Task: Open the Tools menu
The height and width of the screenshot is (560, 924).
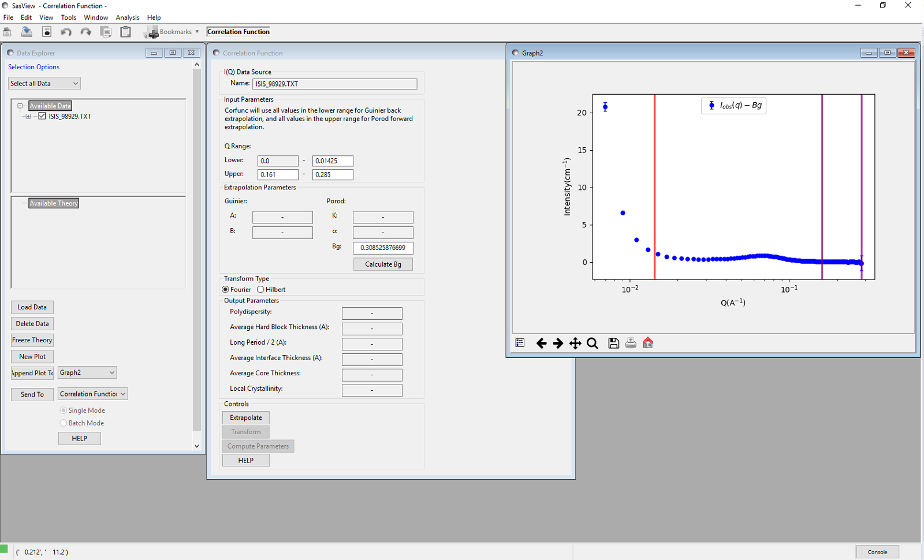Action: click(68, 17)
